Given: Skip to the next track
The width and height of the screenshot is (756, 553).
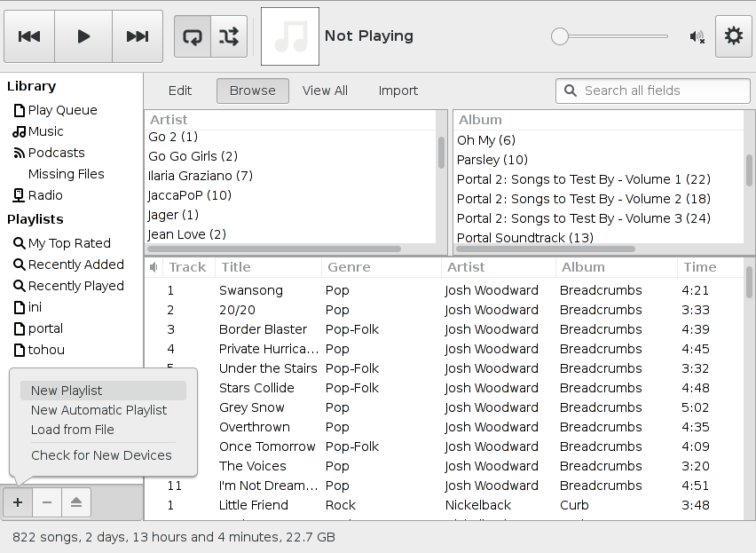Looking at the screenshot, I should click(138, 36).
